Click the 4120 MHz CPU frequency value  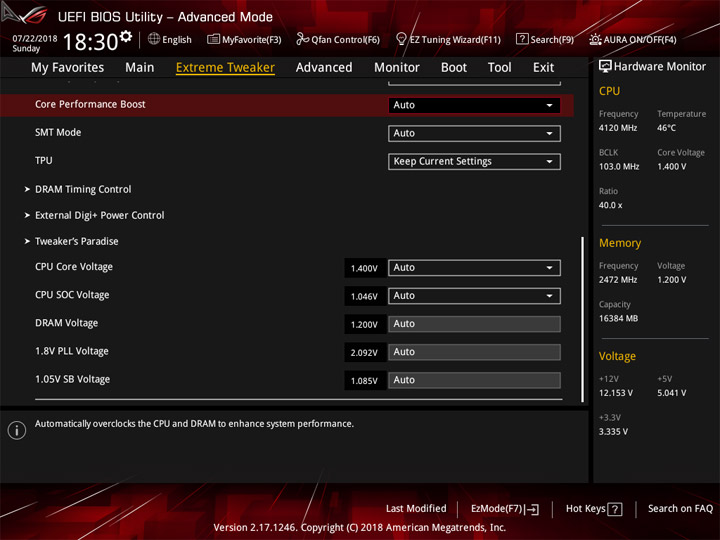618,128
